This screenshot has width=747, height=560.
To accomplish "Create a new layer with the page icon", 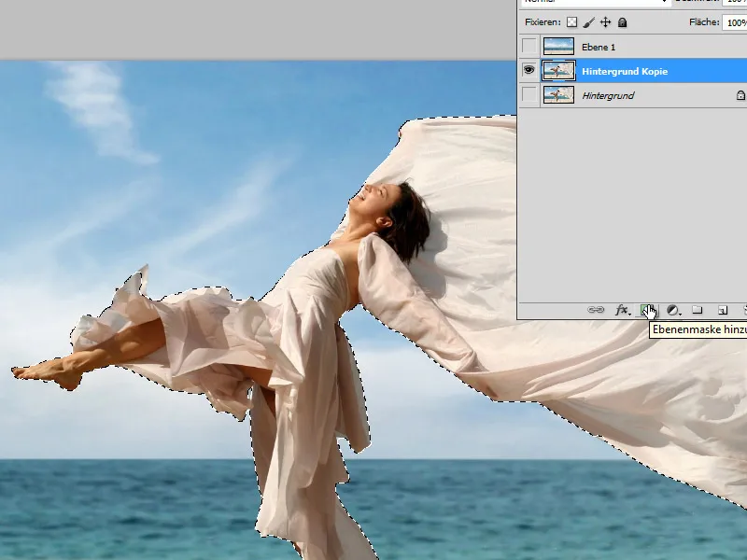I will 722,311.
